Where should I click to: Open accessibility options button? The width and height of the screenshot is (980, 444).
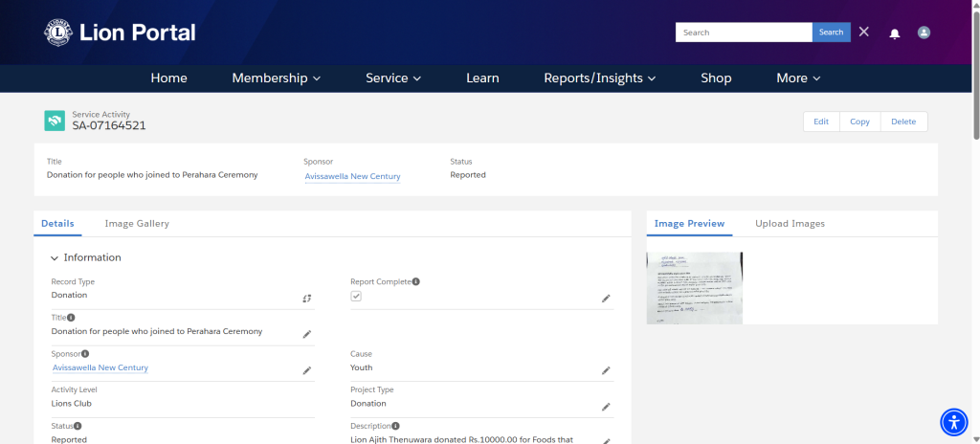pyautogui.click(x=954, y=422)
